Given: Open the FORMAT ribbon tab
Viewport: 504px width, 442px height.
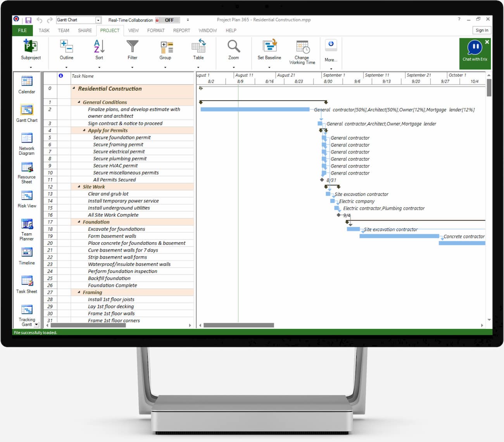Looking at the screenshot, I should point(156,30).
